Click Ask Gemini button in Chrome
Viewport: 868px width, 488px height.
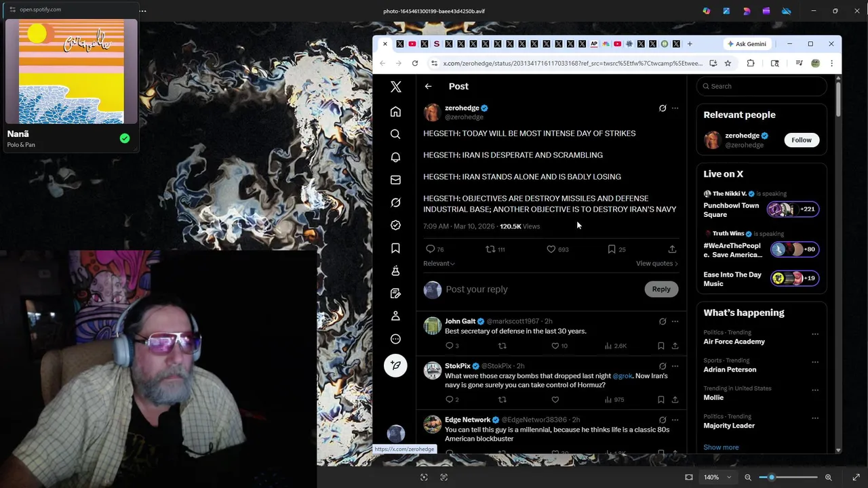(747, 44)
